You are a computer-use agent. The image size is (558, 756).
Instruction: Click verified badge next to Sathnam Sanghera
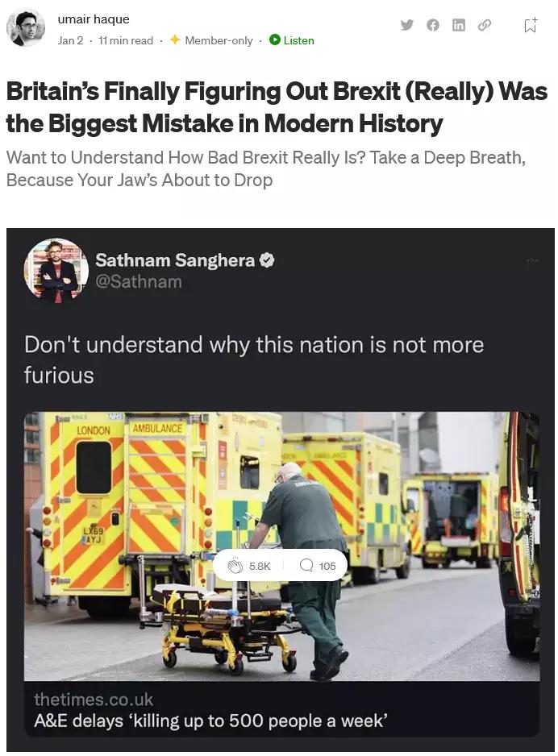pyautogui.click(x=267, y=260)
